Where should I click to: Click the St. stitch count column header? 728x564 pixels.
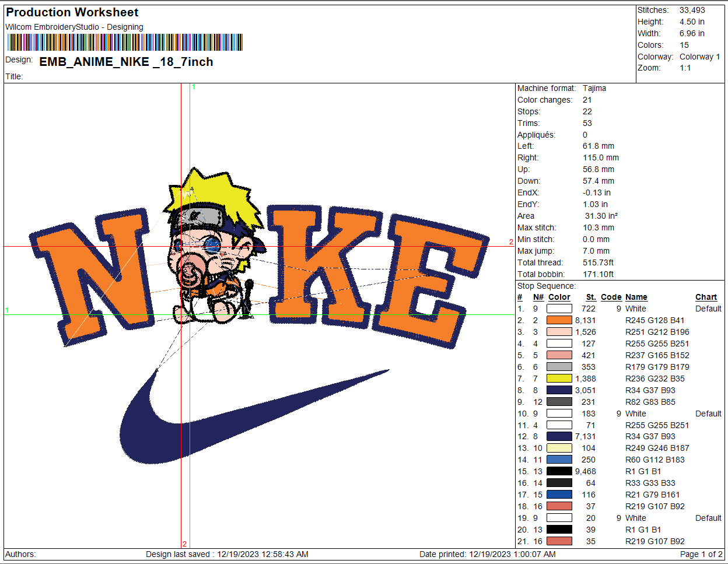click(x=591, y=297)
